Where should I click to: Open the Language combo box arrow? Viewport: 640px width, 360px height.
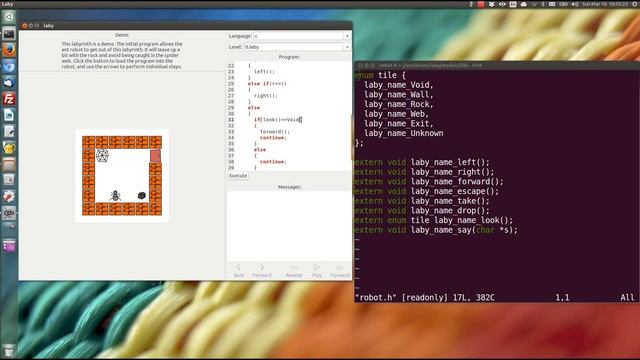coord(347,36)
